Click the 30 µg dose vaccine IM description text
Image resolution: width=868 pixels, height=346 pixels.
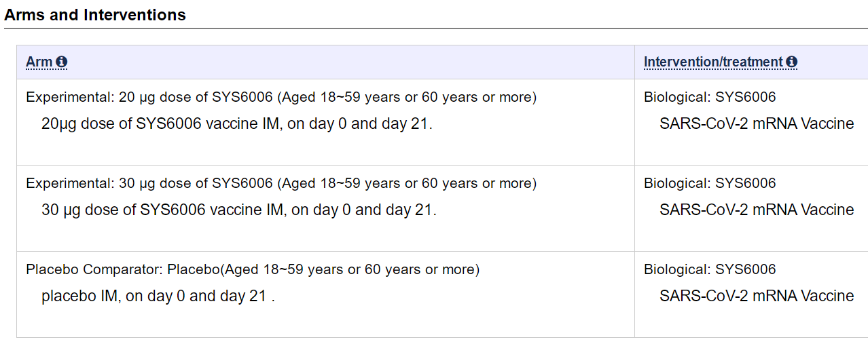[x=238, y=210]
